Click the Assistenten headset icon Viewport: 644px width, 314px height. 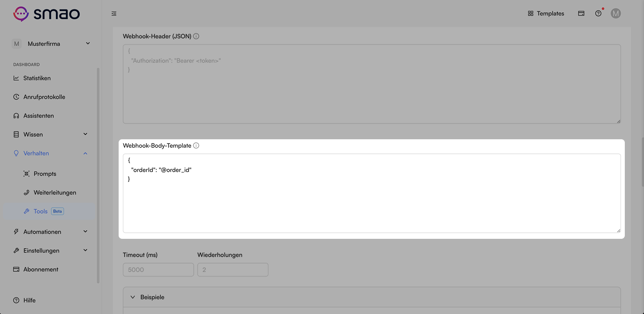click(x=16, y=116)
